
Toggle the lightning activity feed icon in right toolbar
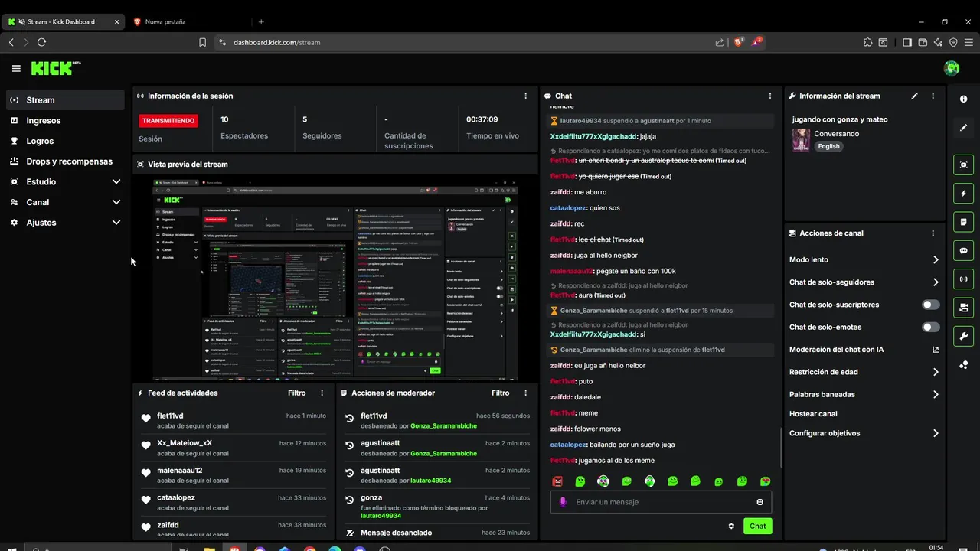click(x=964, y=194)
